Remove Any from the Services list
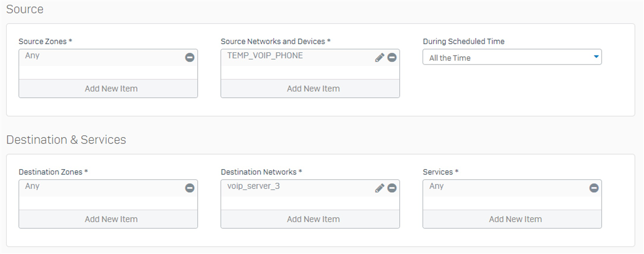644x254 pixels. coord(594,188)
